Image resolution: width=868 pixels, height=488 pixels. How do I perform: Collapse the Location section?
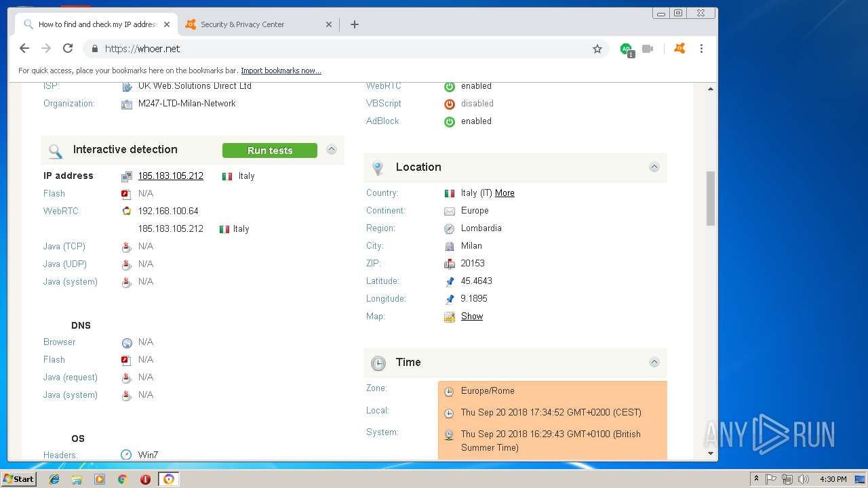654,167
